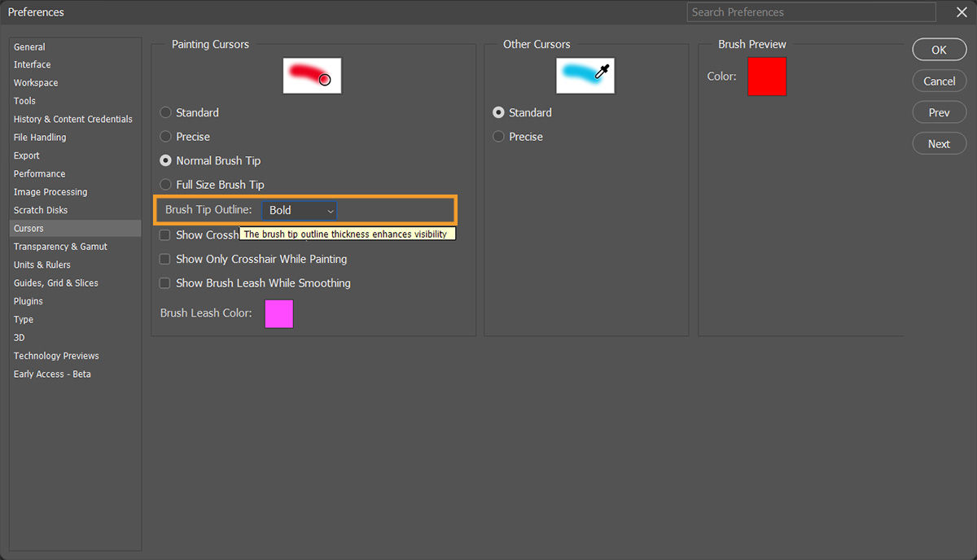Switch to the Interface preferences page
The height and width of the screenshot is (560, 977).
click(32, 64)
